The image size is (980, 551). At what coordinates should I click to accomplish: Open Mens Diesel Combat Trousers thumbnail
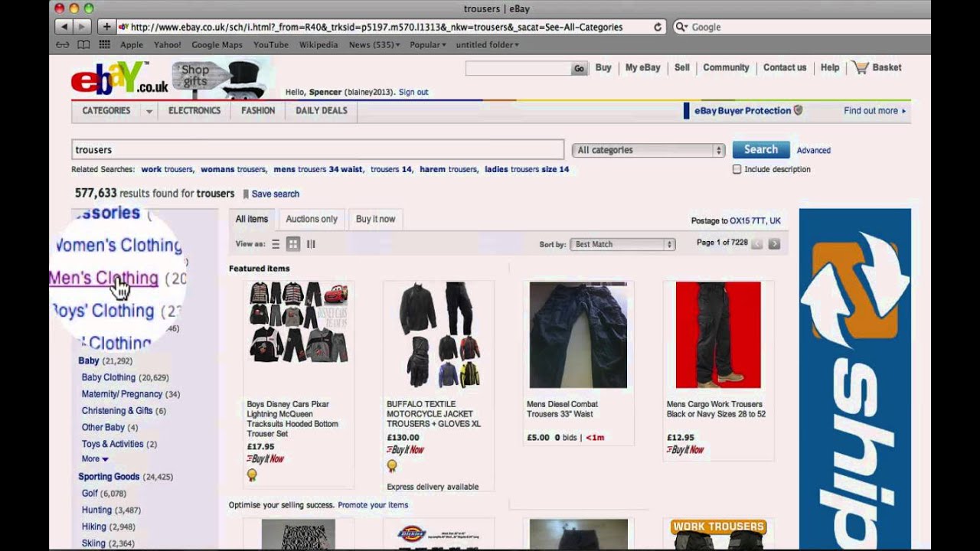coord(578,335)
